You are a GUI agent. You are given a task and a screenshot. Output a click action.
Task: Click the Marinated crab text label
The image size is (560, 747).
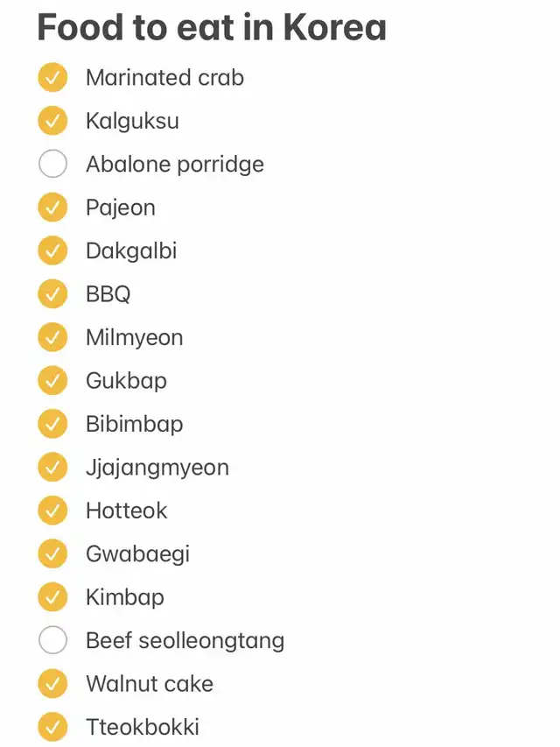[x=164, y=78]
